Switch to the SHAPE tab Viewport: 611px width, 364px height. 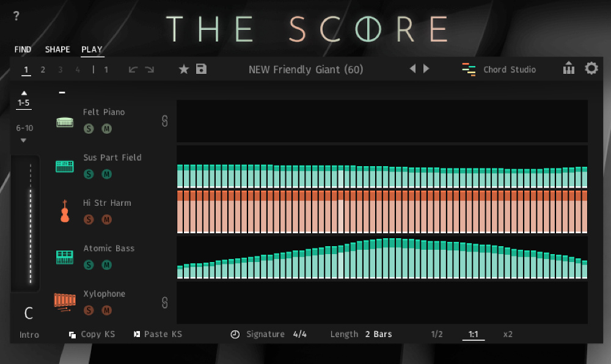pos(57,50)
